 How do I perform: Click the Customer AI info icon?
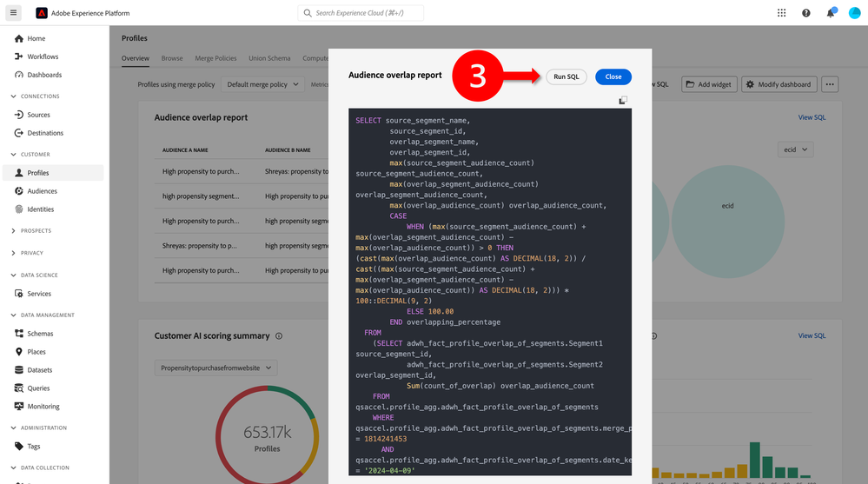pos(279,336)
